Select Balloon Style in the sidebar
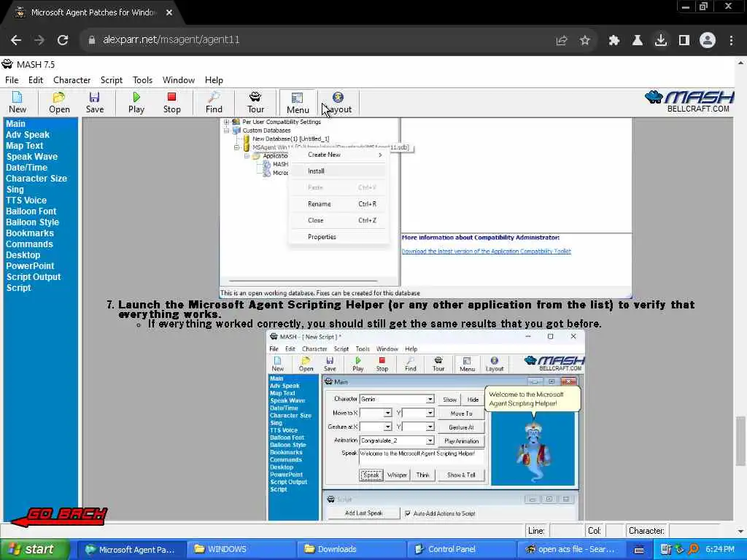 click(x=32, y=222)
